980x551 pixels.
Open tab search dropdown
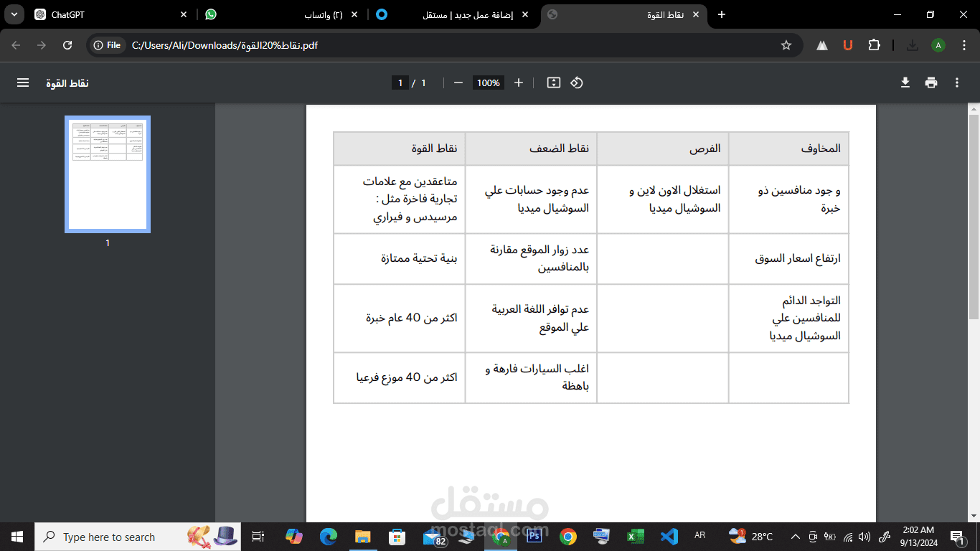pyautogui.click(x=14, y=14)
